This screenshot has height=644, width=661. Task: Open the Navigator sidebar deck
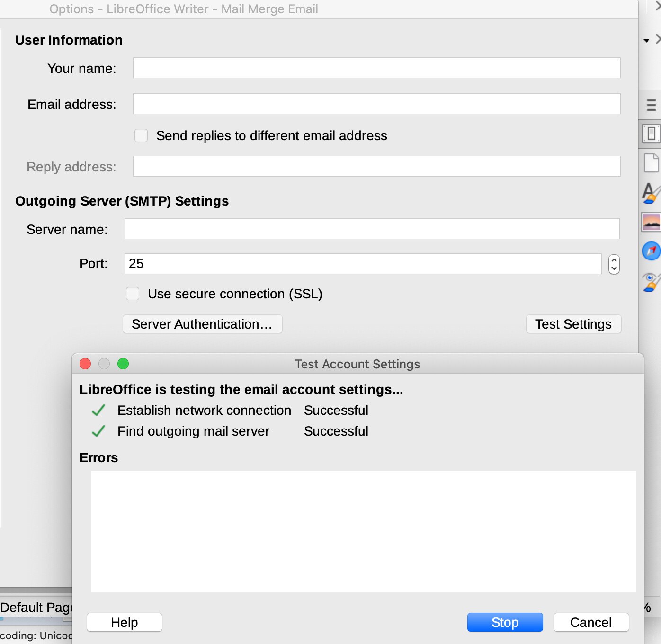(x=651, y=251)
